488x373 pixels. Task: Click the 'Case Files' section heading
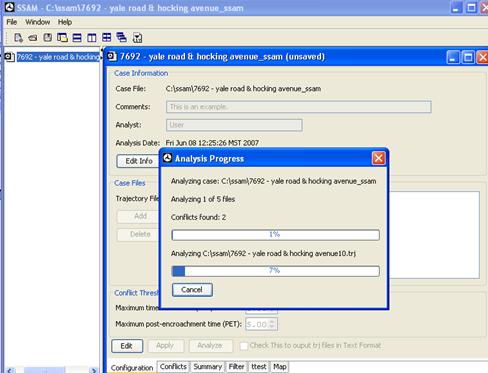pyautogui.click(x=130, y=183)
